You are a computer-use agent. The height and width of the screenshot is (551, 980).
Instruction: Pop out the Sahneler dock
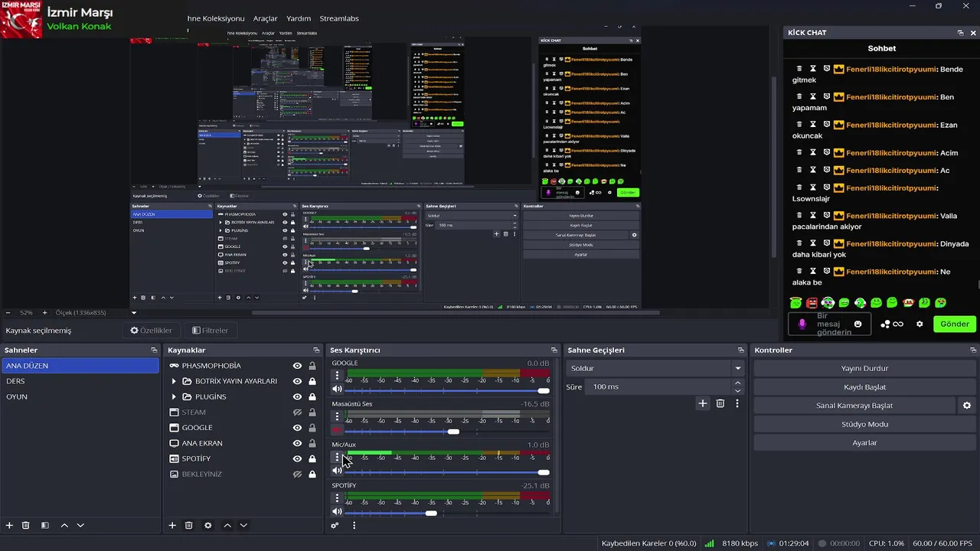(x=154, y=350)
